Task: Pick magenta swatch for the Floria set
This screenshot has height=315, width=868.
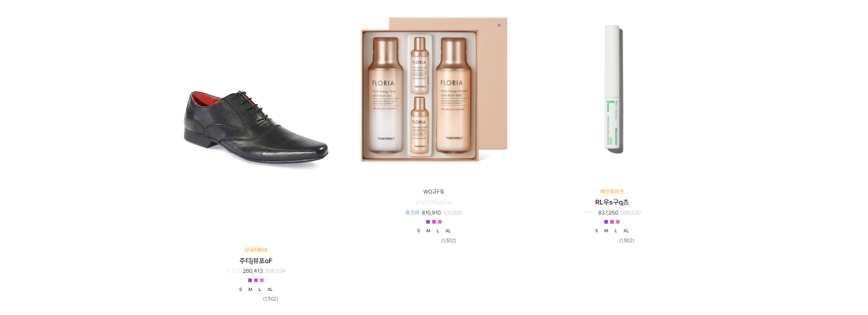Action: 434,222
